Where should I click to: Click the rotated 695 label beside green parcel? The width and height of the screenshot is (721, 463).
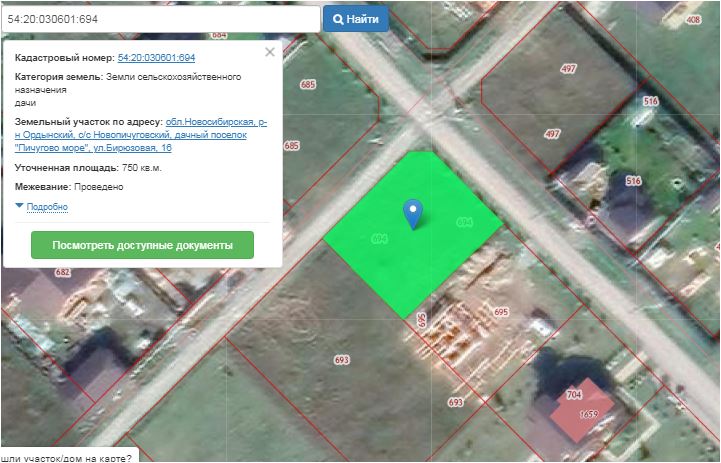click(x=422, y=320)
